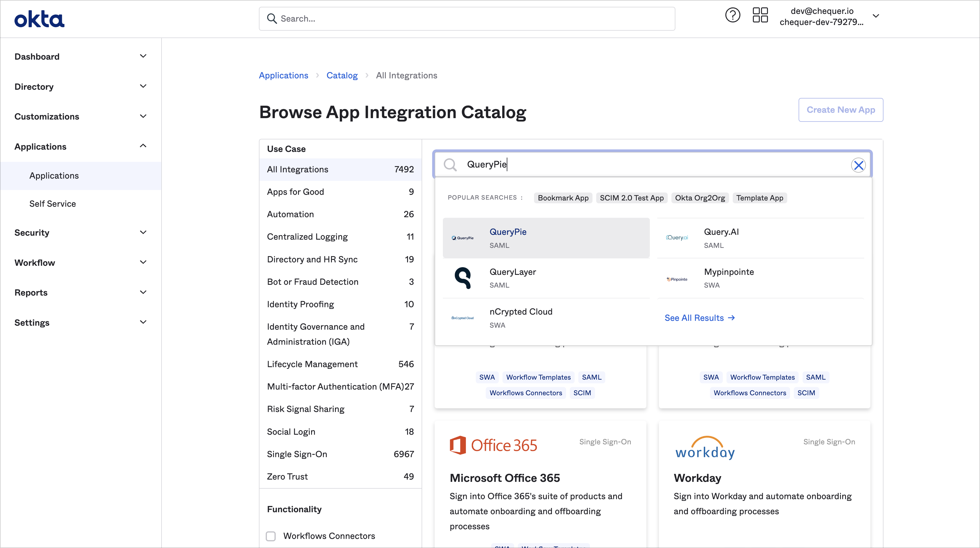Filter by Centralized Logging use case
This screenshot has height=548, width=980.
pos(340,237)
